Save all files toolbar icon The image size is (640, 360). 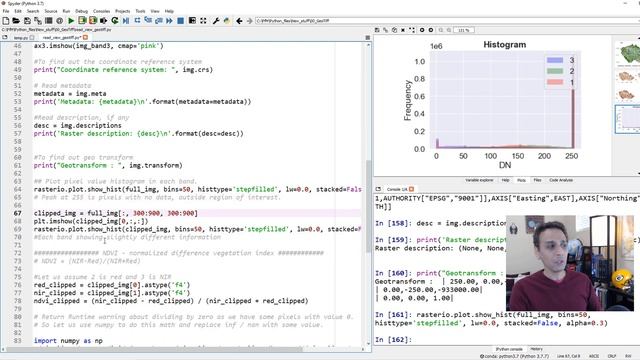[38, 20]
